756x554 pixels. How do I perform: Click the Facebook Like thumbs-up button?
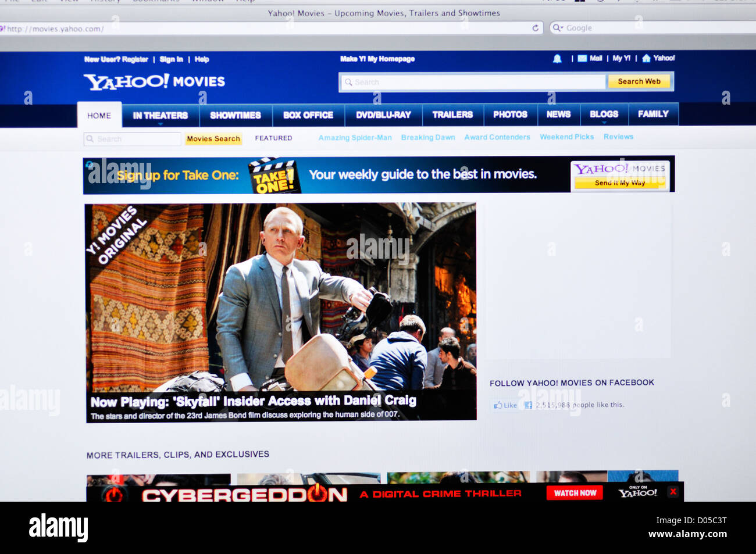coord(505,405)
